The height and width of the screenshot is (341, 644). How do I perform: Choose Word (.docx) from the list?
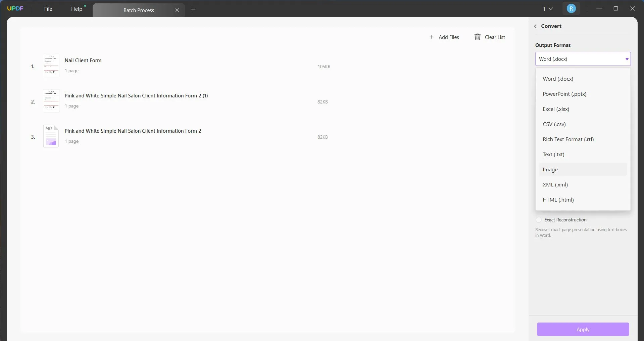coord(583,79)
